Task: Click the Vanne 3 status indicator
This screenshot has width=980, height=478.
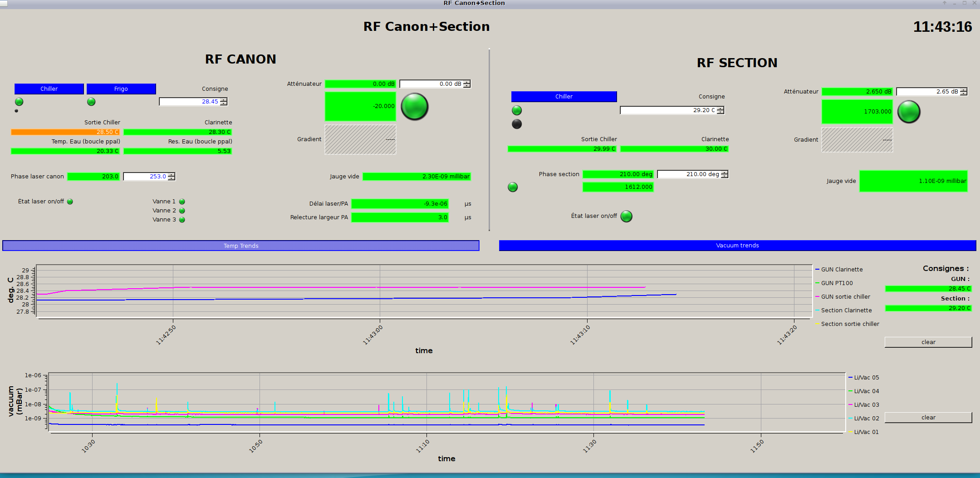Action: tap(182, 220)
